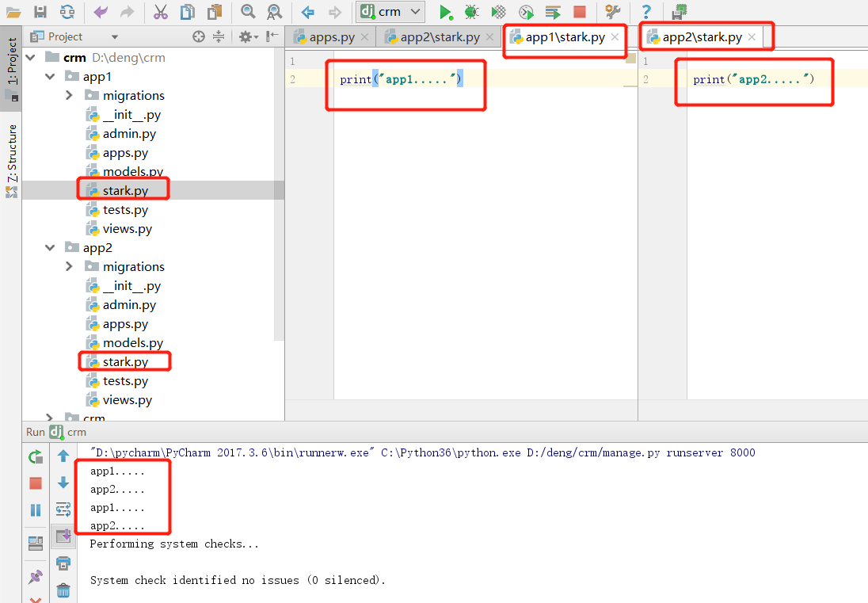This screenshot has height=603, width=868.
Task: Open Replace with the second magnifier icon
Action: click(274, 12)
